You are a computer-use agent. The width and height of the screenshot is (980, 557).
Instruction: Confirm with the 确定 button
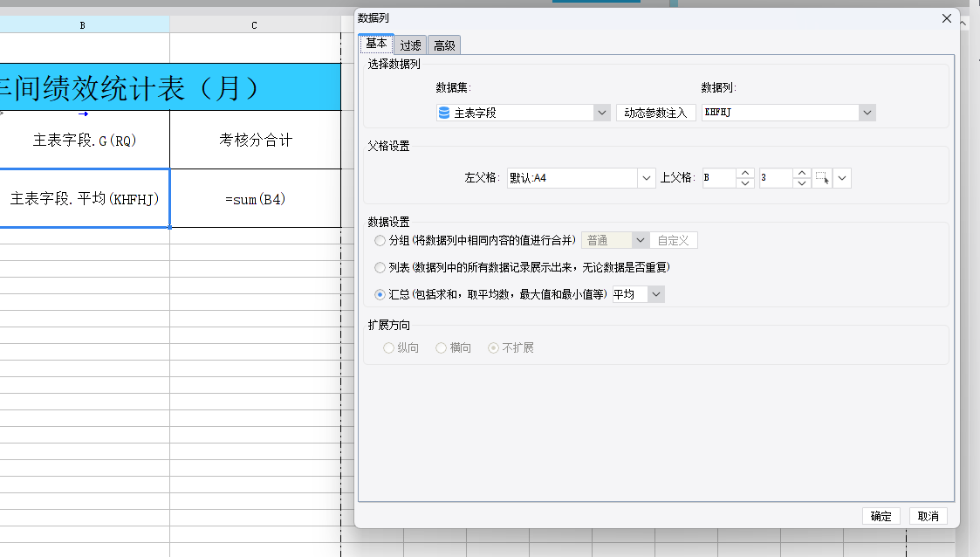[x=881, y=516]
